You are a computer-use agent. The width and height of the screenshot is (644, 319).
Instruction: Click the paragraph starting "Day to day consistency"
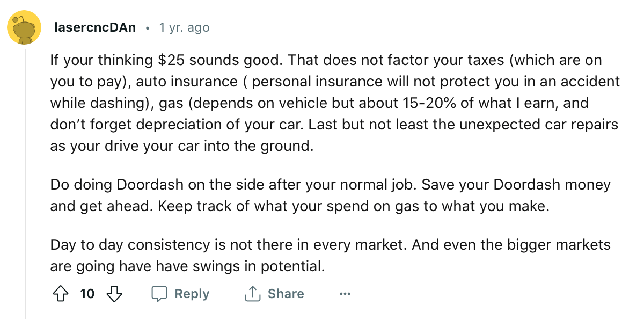(331, 256)
